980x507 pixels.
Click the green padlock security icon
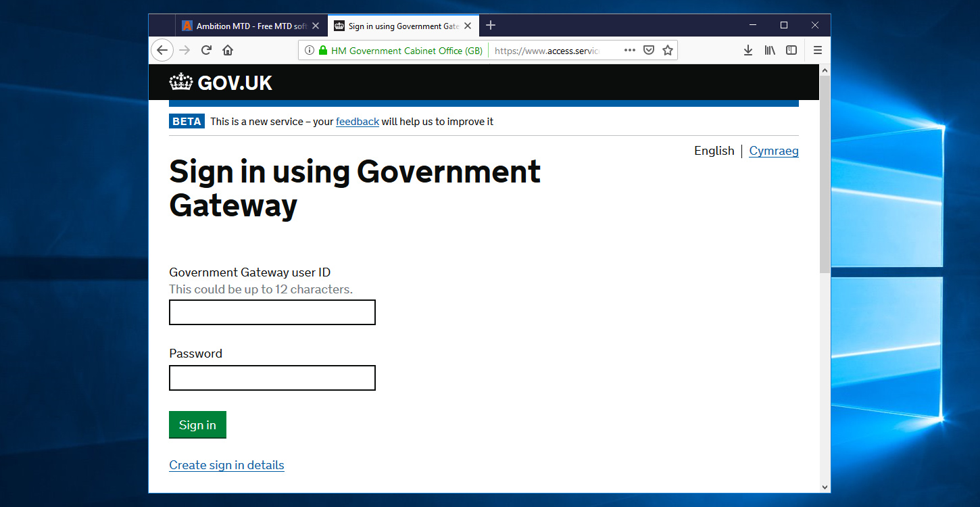coord(323,50)
